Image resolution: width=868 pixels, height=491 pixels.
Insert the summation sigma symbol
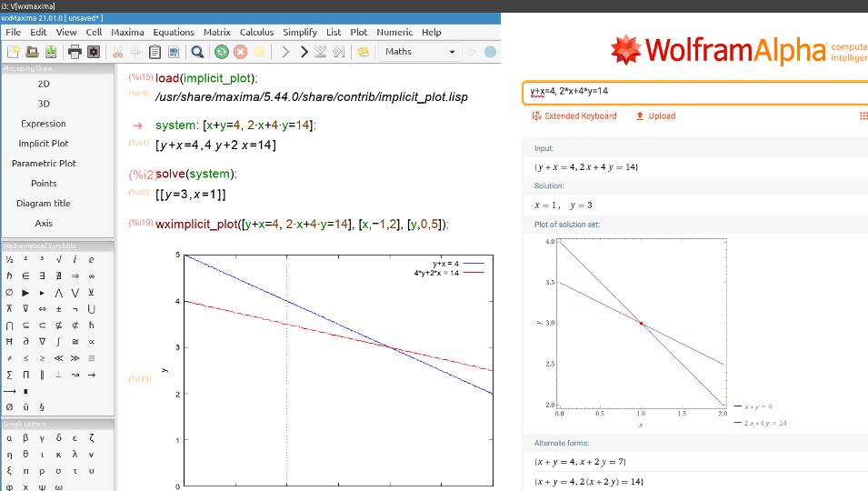[x=9, y=375]
